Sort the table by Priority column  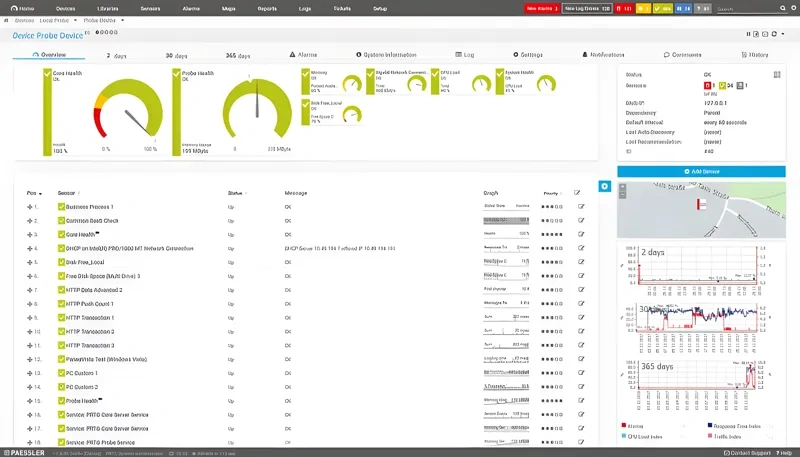[x=551, y=192]
